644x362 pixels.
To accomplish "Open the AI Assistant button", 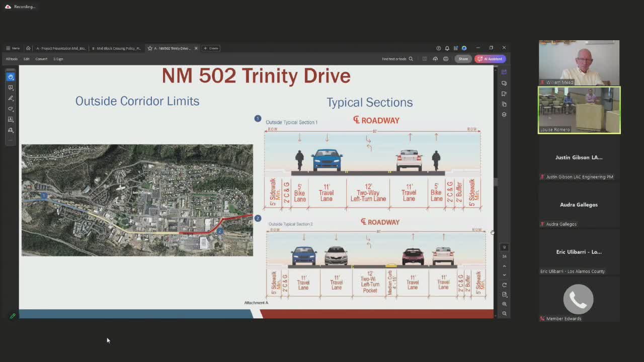I will (x=490, y=59).
